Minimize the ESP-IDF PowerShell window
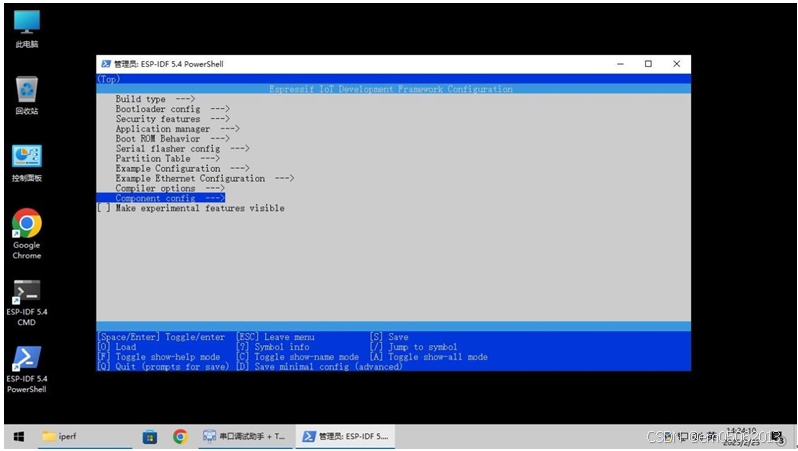This screenshot has height=451, width=798. (x=620, y=64)
